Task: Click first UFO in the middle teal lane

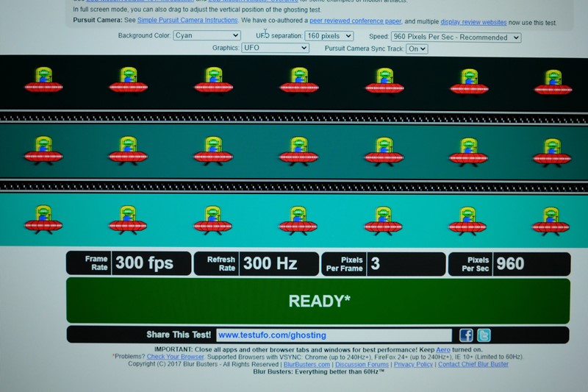Action: point(43,149)
